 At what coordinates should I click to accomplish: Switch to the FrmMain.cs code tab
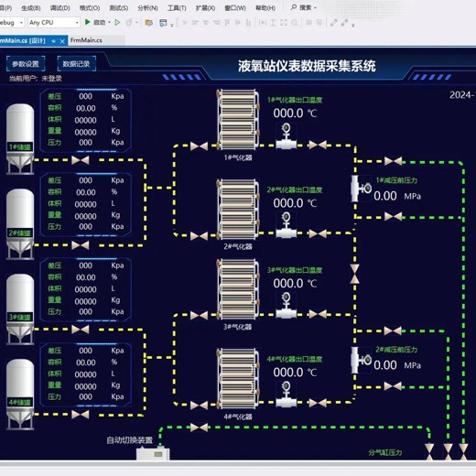[86, 40]
